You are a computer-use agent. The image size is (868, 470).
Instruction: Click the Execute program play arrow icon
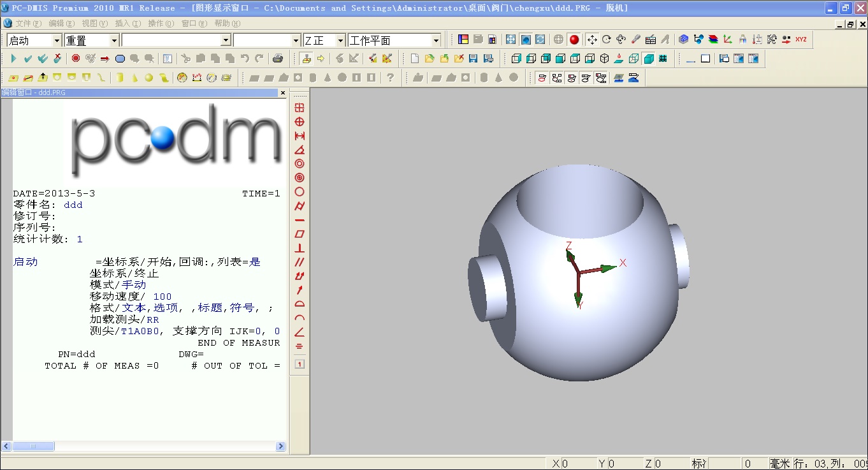[13, 59]
